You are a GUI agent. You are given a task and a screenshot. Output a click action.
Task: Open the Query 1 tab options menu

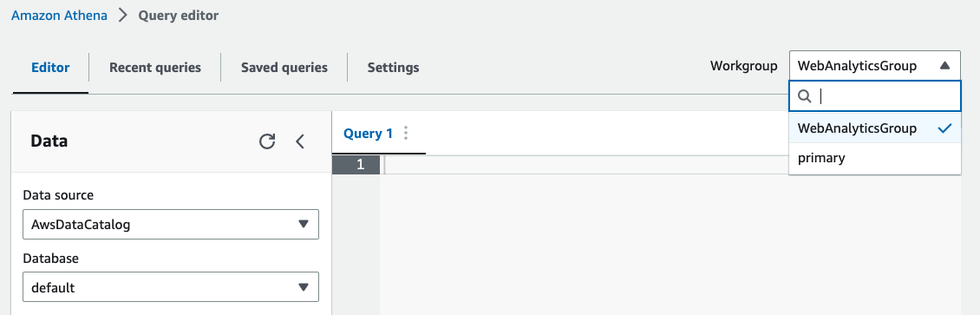406,133
